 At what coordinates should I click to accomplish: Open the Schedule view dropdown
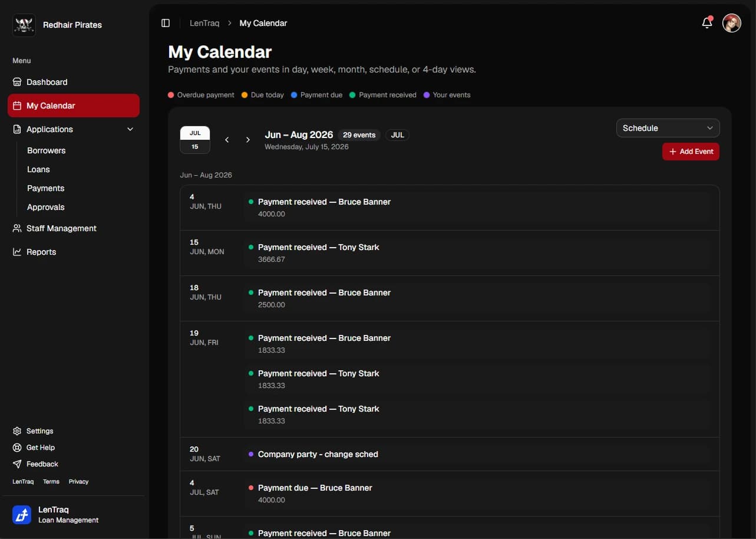coord(668,128)
